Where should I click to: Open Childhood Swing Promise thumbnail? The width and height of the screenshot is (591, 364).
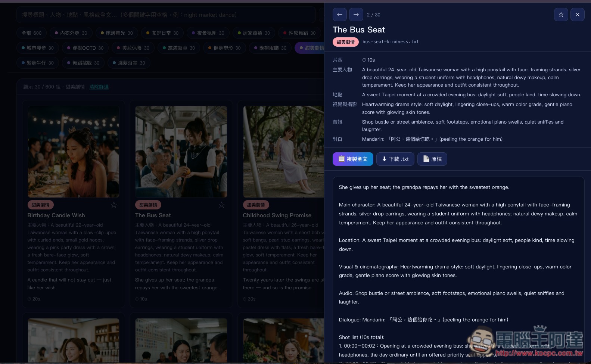[283, 152]
